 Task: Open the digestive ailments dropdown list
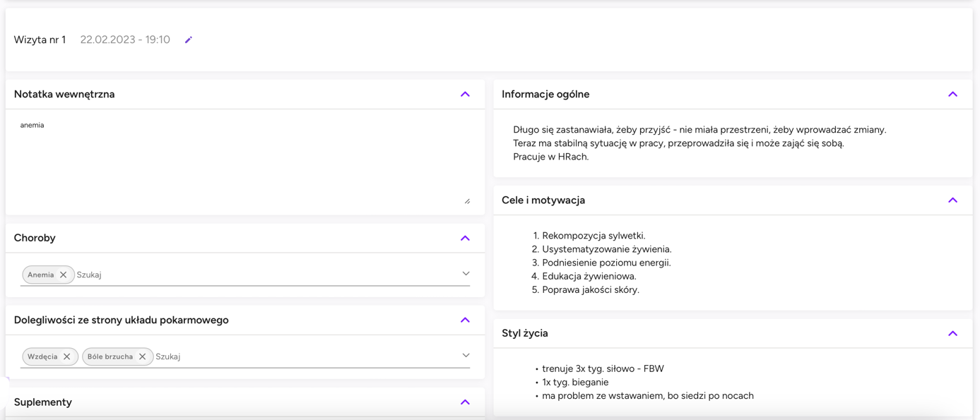click(466, 355)
